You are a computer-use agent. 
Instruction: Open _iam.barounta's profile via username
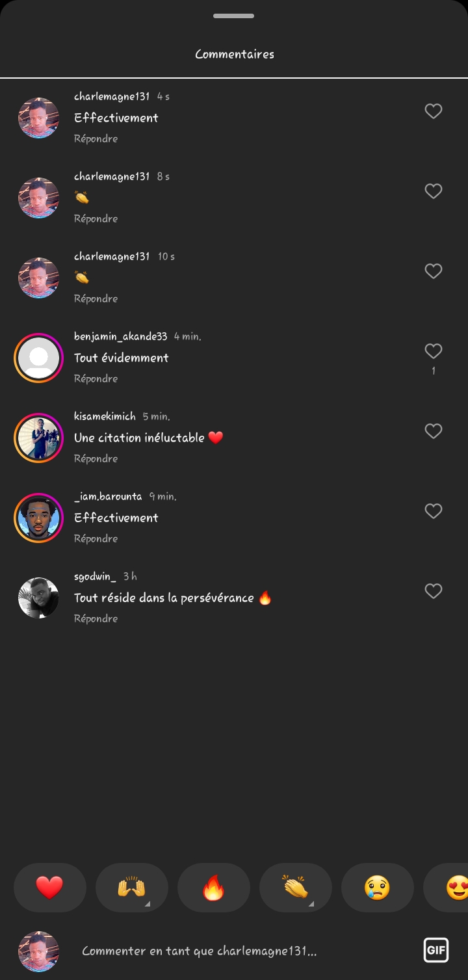[x=108, y=496]
